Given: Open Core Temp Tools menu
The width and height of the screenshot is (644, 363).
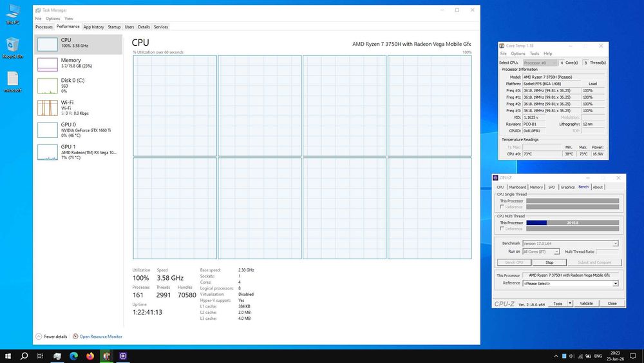Looking at the screenshot, I should (x=535, y=54).
